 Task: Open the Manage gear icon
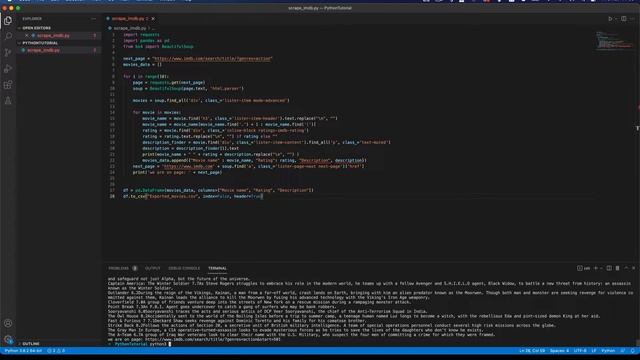pyautogui.click(x=8, y=339)
